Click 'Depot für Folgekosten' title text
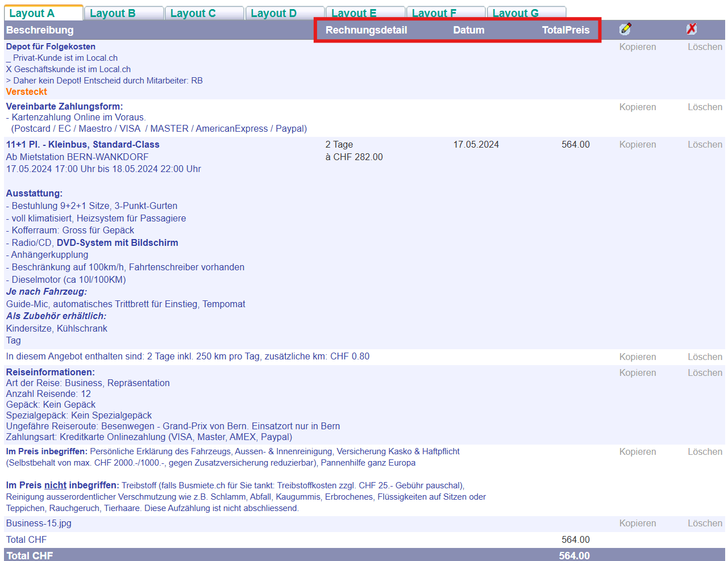The width and height of the screenshot is (728, 561). (x=51, y=47)
